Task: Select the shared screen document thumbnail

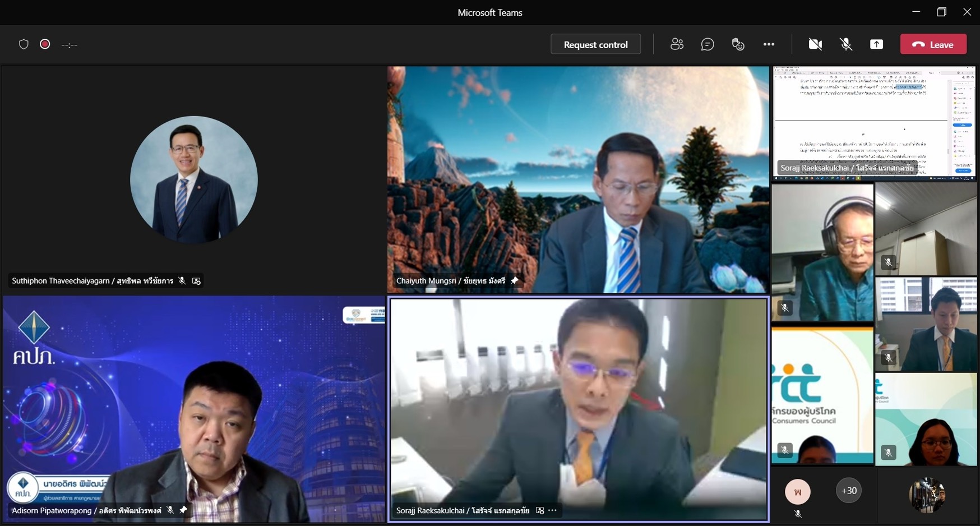Action: 873,122
